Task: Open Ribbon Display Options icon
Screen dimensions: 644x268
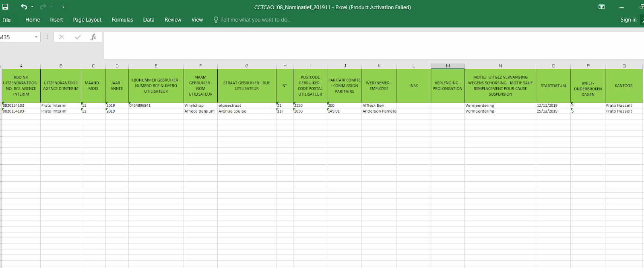Action: (601, 7)
